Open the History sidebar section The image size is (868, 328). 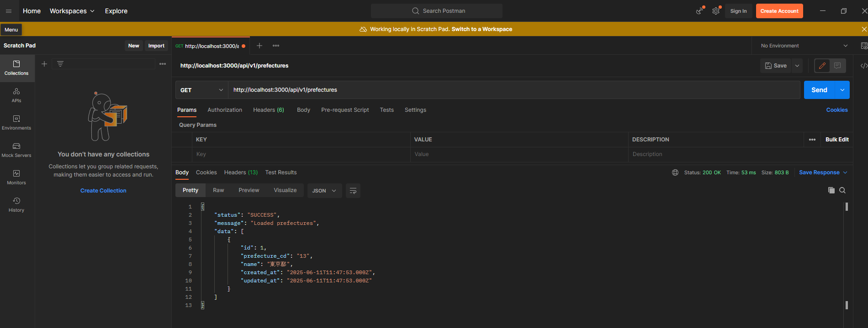(16, 204)
